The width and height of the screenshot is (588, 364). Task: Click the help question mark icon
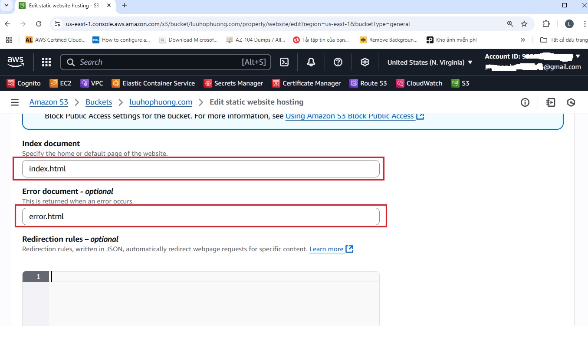(x=338, y=62)
